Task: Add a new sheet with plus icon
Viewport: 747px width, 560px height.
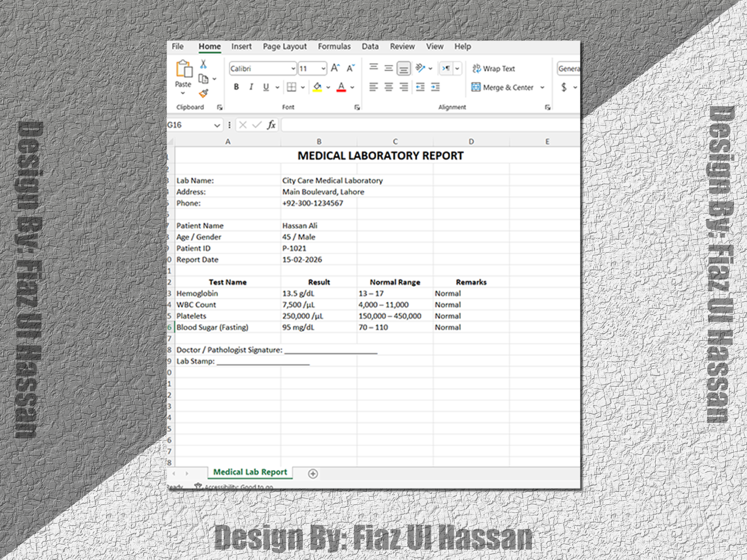Action: click(313, 474)
